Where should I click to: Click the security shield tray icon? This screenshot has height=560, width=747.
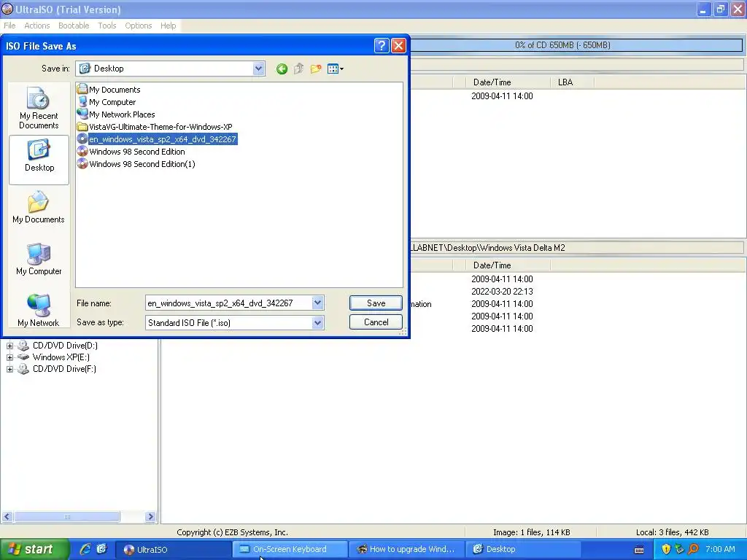point(666,550)
